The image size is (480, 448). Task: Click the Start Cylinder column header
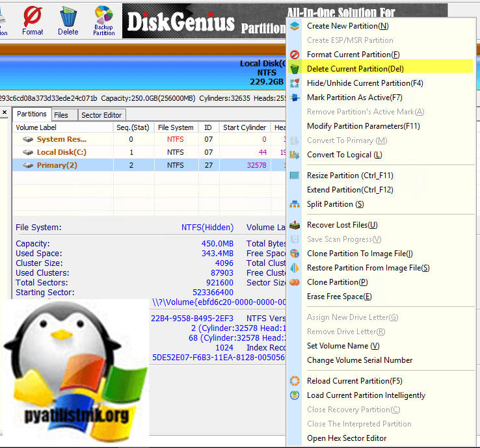click(245, 127)
